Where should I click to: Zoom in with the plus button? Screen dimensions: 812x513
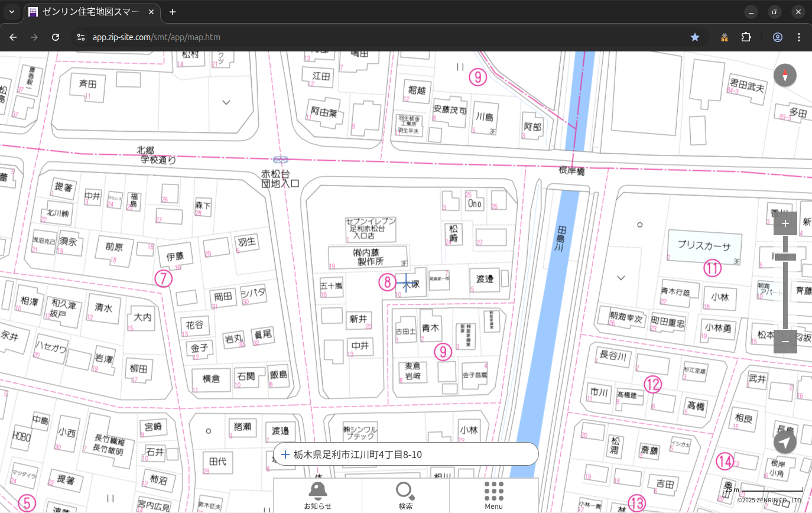785,223
